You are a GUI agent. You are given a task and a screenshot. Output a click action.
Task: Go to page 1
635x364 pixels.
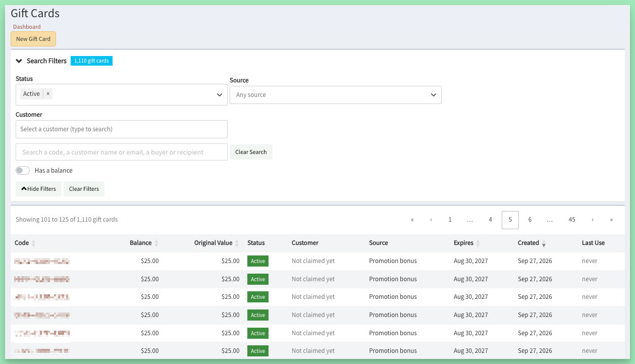450,220
